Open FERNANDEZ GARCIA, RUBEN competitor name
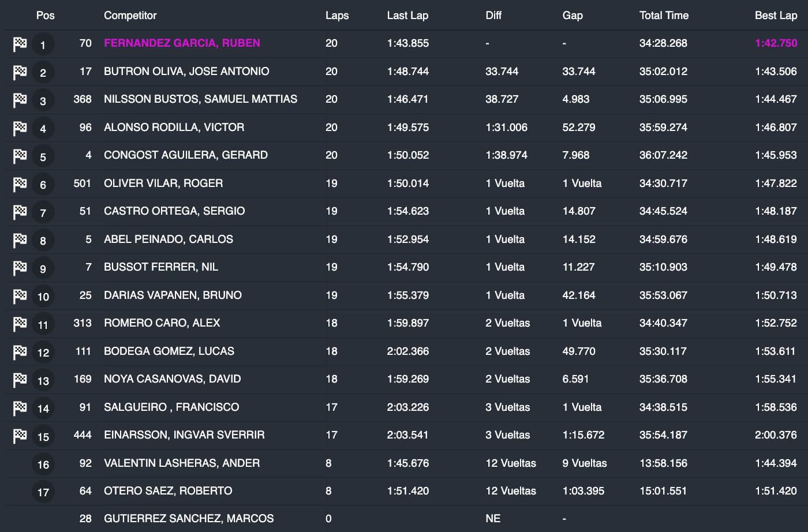 (x=182, y=43)
